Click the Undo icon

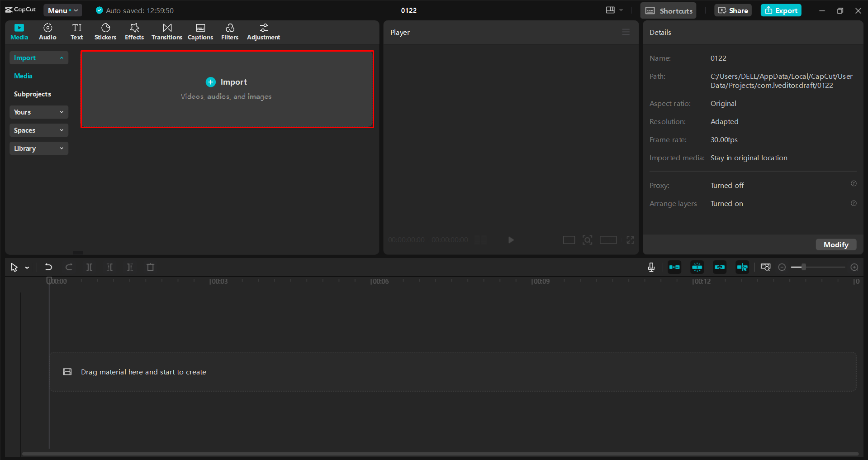[x=48, y=267]
